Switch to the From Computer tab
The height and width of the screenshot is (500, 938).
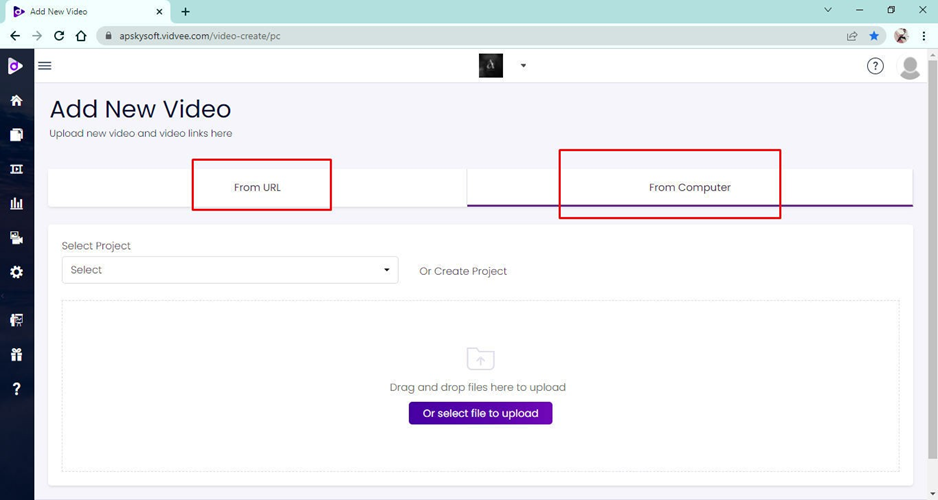pos(690,188)
